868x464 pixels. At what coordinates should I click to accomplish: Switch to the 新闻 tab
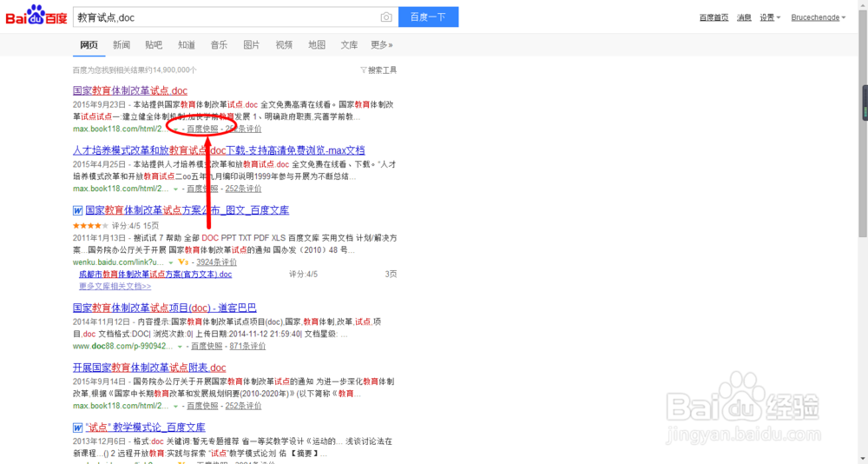[x=122, y=45]
